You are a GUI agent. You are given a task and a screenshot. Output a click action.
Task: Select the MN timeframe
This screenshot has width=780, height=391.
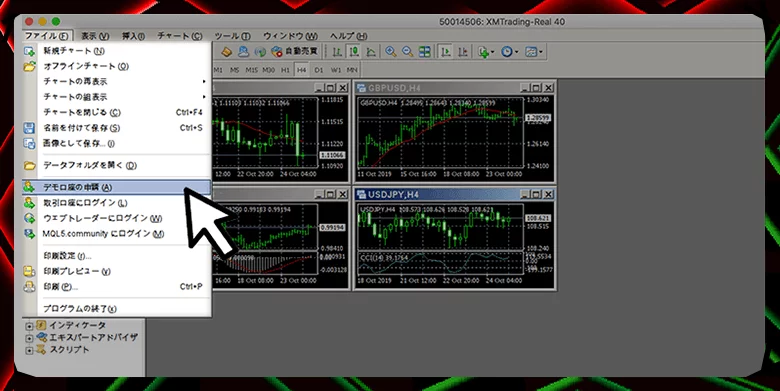(352, 70)
